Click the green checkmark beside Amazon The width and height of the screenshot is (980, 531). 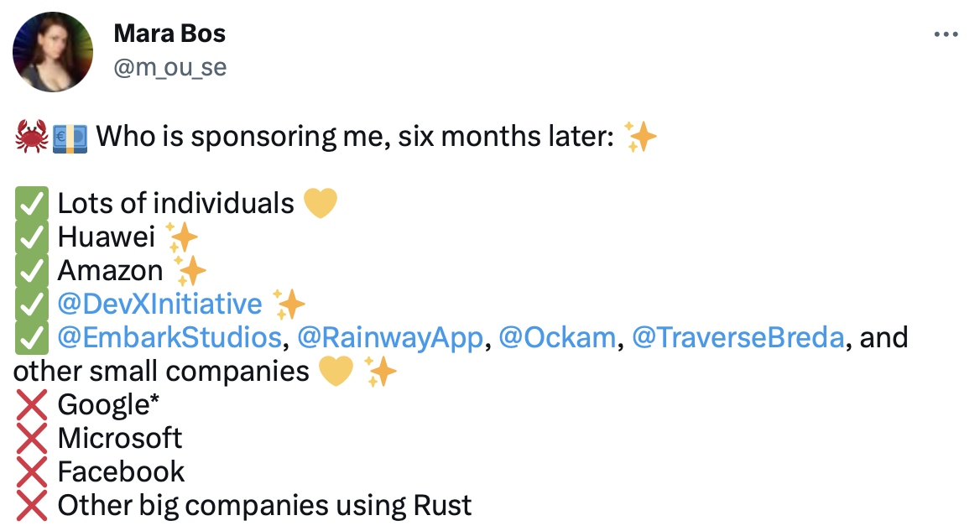31,271
